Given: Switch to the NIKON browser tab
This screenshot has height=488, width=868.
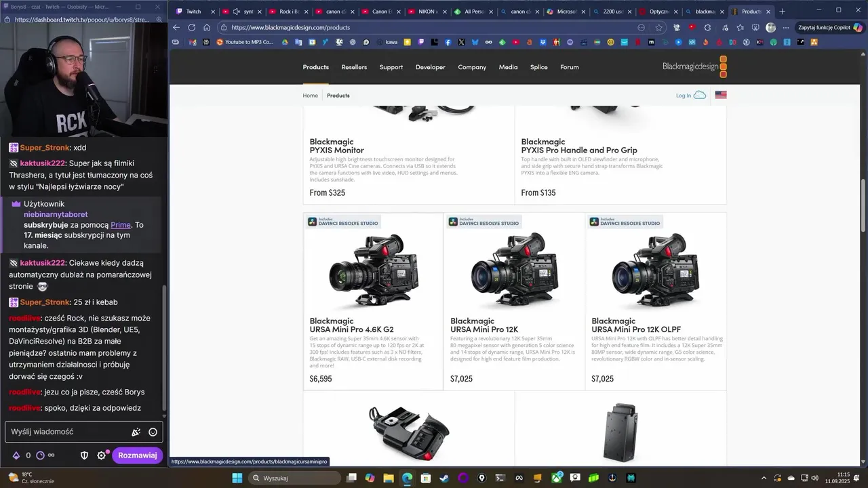Looking at the screenshot, I should click(427, 11).
